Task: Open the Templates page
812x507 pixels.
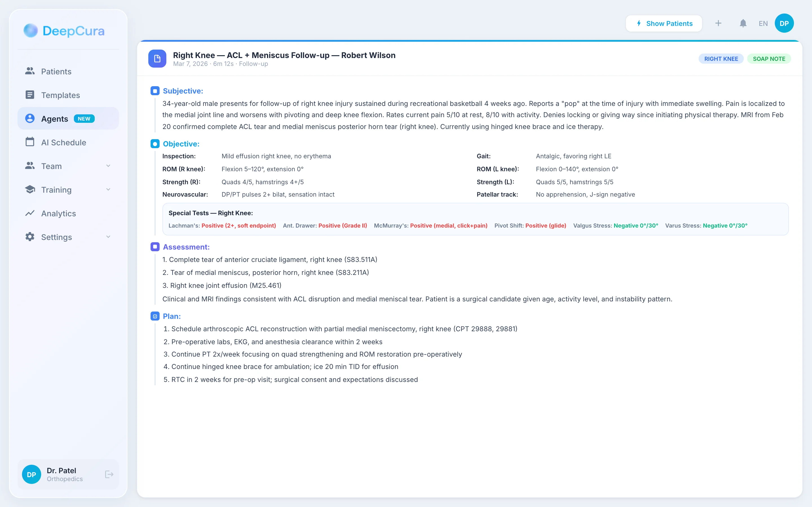Action: (x=60, y=95)
